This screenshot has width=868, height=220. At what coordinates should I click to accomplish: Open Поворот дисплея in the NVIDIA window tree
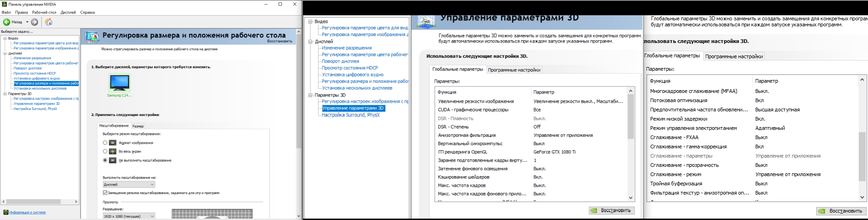point(28,68)
